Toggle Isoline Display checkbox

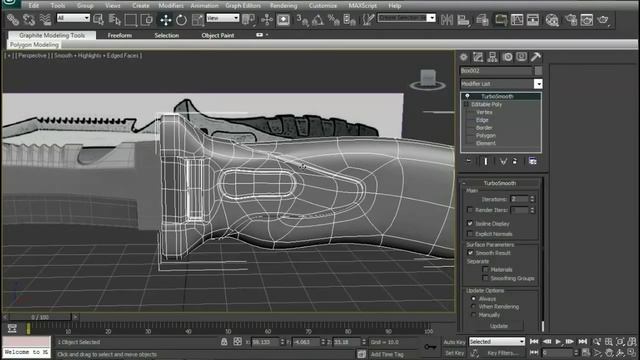[470, 224]
